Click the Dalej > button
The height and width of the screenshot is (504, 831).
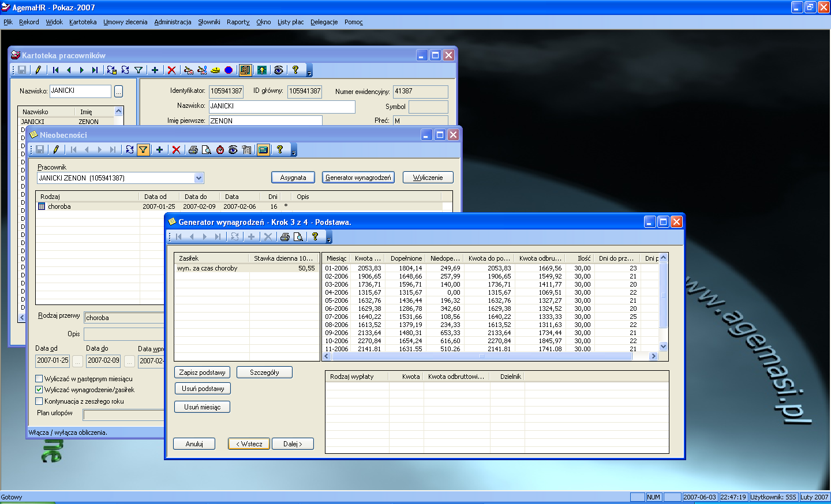[x=293, y=444]
